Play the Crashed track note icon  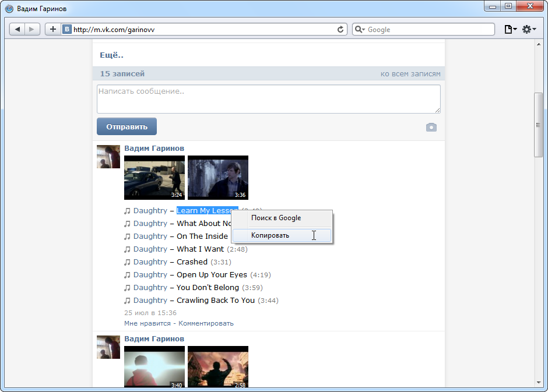pyautogui.click(x=127, y=262)
